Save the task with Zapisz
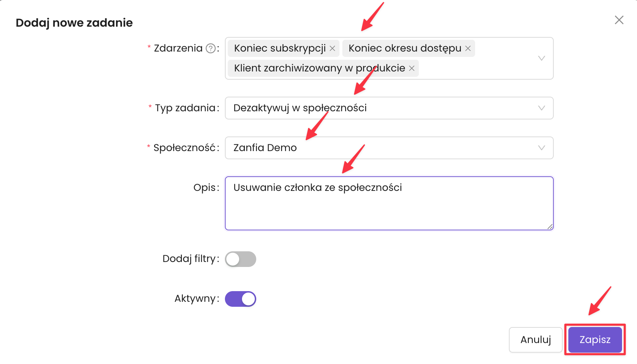This screenshot has width=637, height=364. pos(595,340)
